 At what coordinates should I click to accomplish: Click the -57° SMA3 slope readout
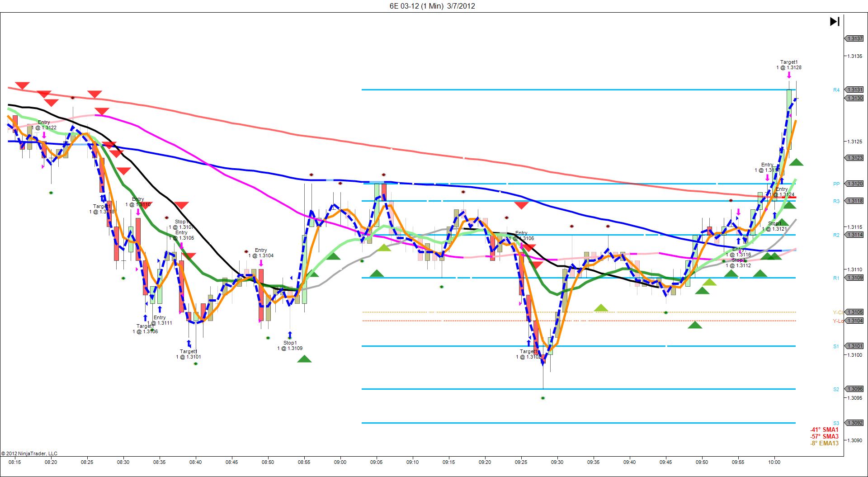pos(824,436)
